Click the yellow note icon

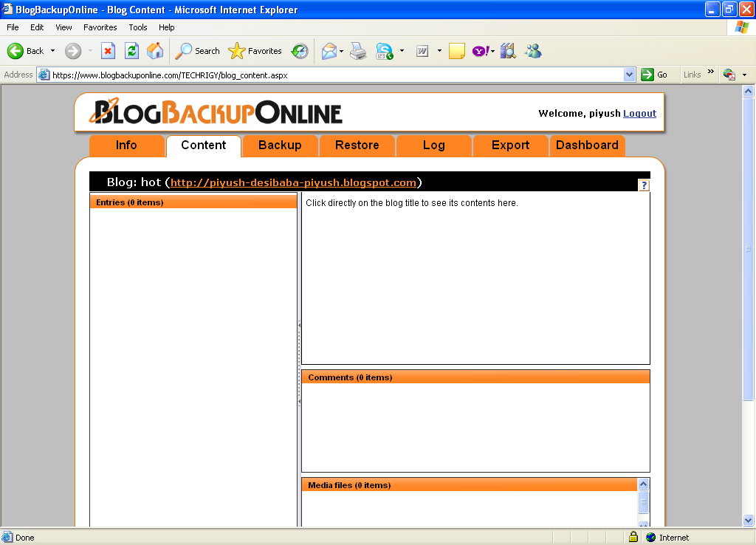click(456, 51)
